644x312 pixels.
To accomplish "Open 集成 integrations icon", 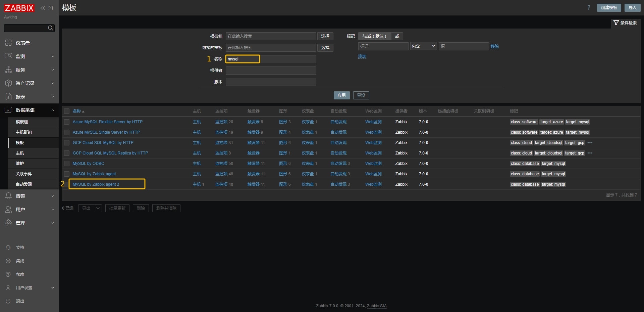I will tap(8, 261).
